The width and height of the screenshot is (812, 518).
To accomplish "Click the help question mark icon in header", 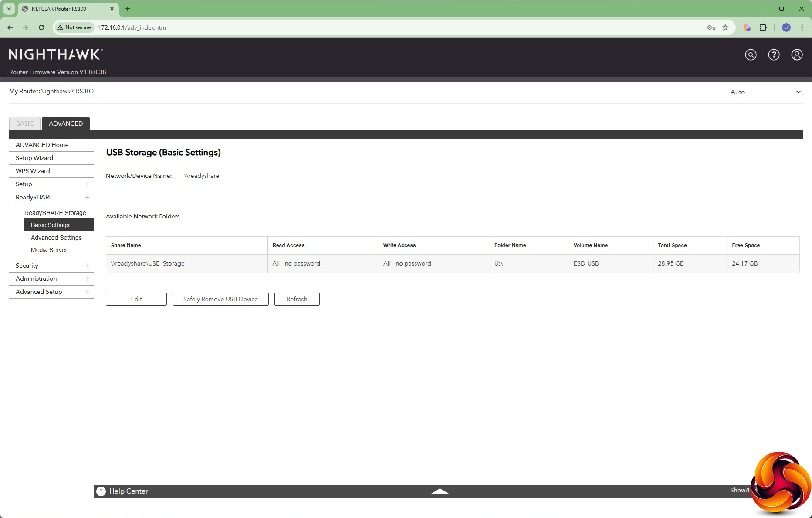I will coord(774,55).
